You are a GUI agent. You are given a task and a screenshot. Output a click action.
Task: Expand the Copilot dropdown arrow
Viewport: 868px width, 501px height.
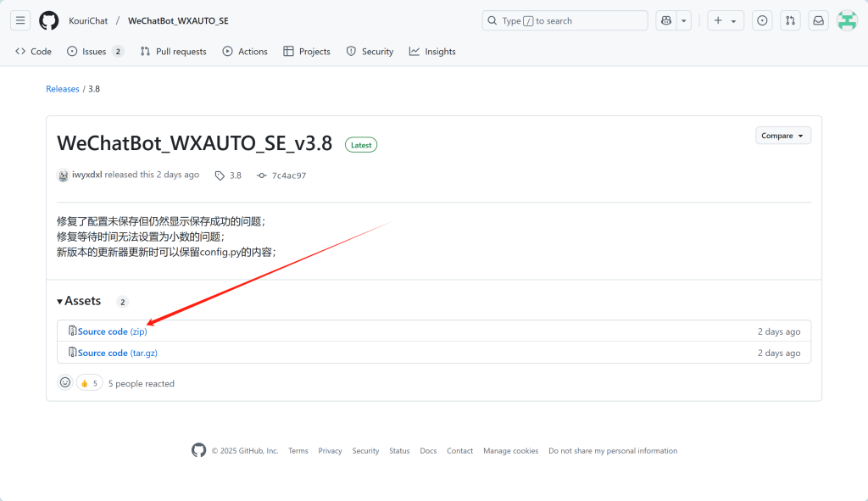pos(684,20)
